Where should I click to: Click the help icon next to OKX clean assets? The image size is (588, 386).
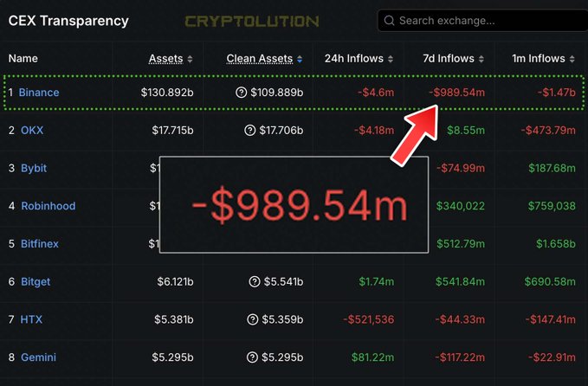coord(250,130)
